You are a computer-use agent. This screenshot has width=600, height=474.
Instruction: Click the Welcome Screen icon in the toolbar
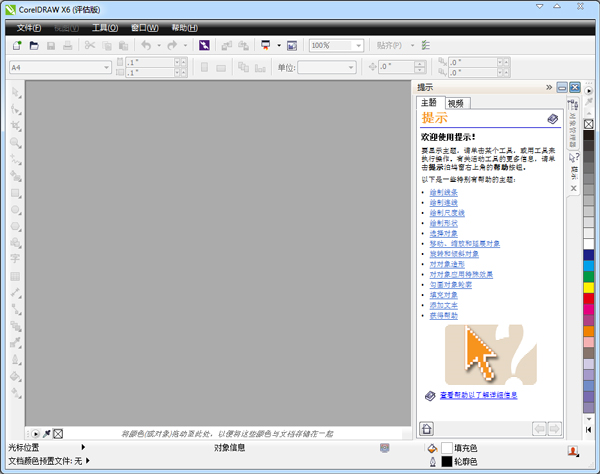pyautogui.click(x=292, y=46)
